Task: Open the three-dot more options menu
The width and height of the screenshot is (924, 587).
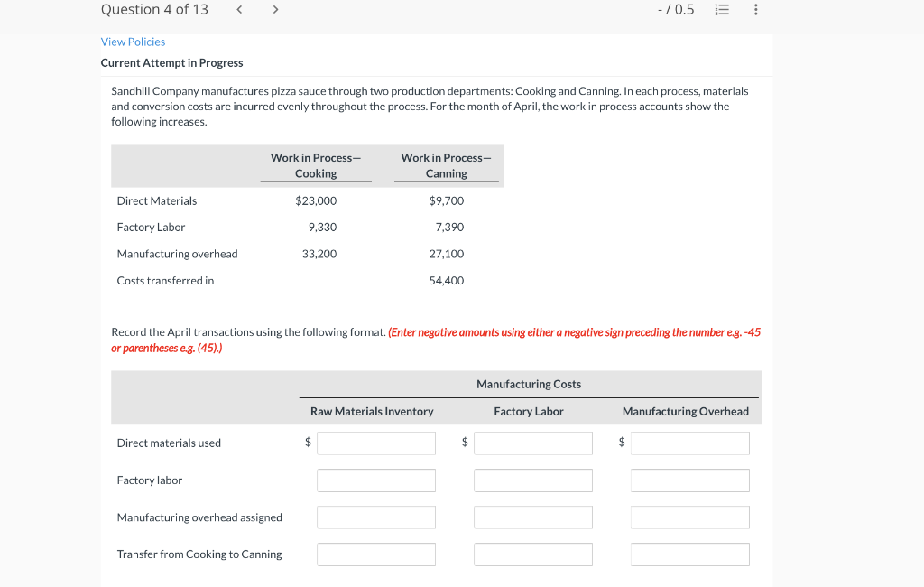Action: pos(755,9)
